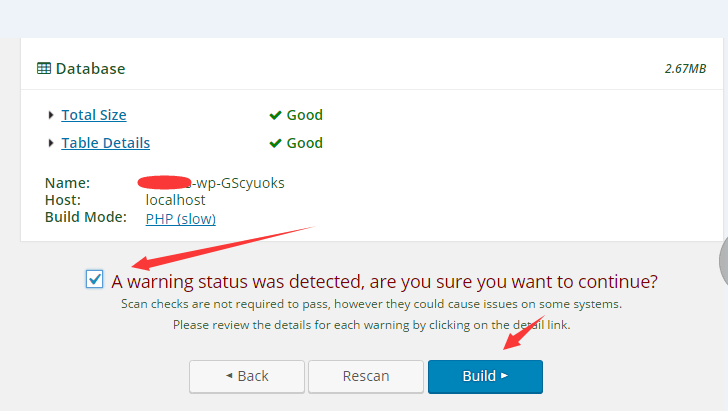Click the Database section header title
Viewport: 728px width, 411px height.
91,69
